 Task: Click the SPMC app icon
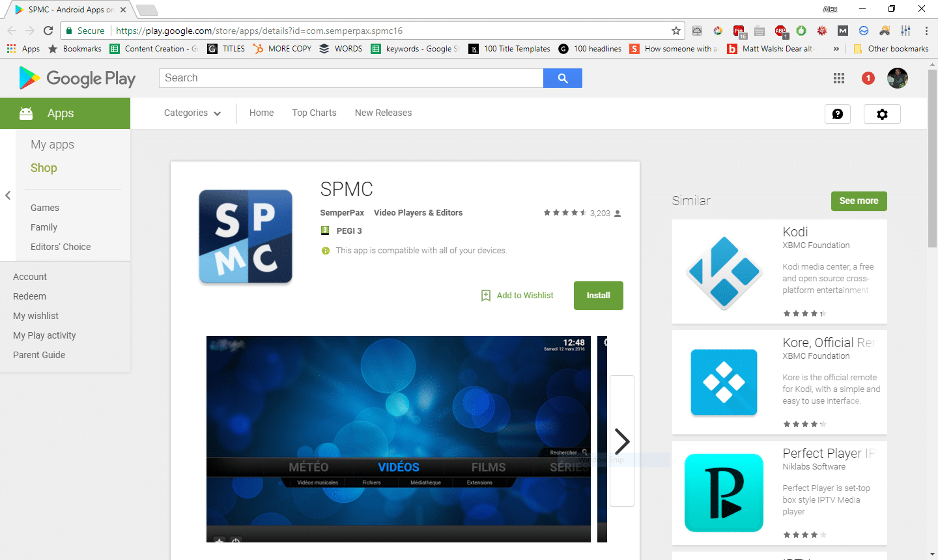[x=246, y=237]
